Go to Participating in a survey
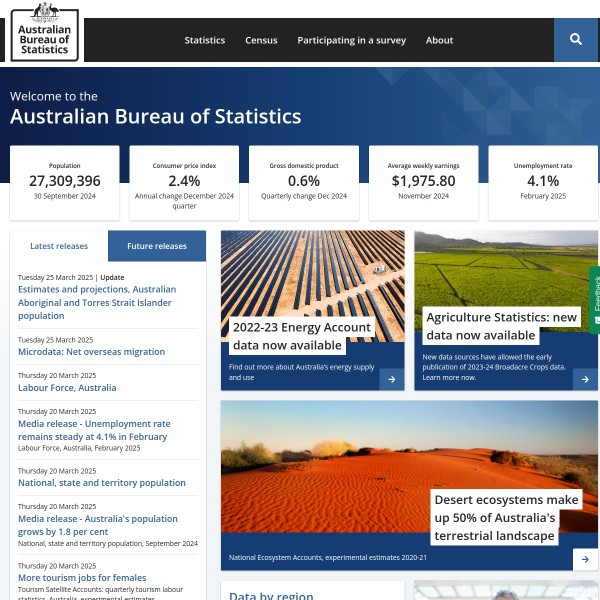600x600 pixels. pos(351,40)
